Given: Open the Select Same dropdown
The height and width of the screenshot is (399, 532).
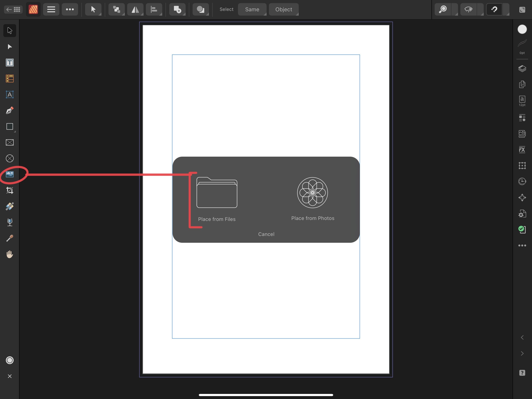Looking at the screenshot, I should 252,9.
